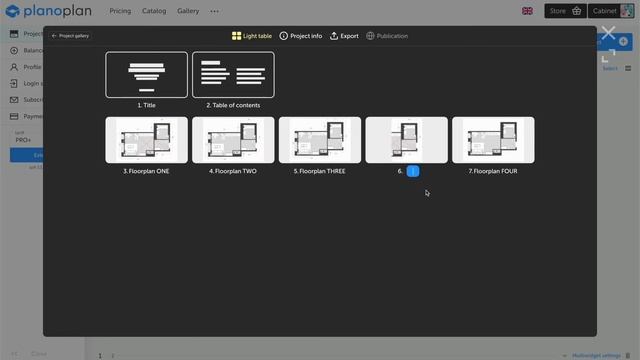The width and height of the screenshot is (640, 360).
Task: Open Projects in the background sidebar
Action: tap(26, 34)
